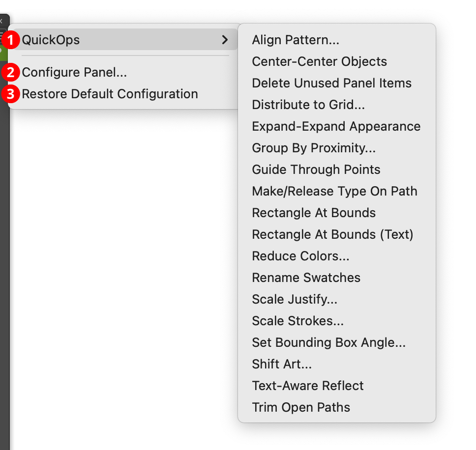Open Reduce Colors...
This screenshot has width=476, height=450.
tap(300, 256)
